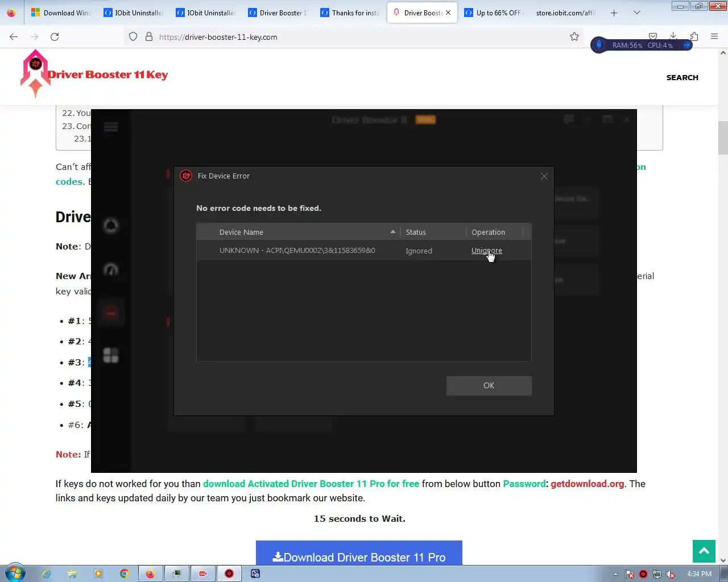
Task: Click the Driver Booster 11 Key logo
Action: tap(35, 74)
